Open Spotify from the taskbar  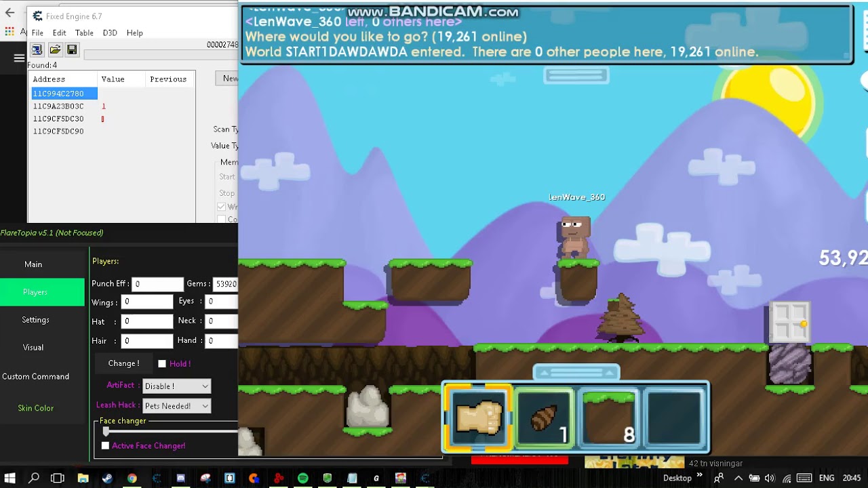pyautogui.click(x=302, y=478)
